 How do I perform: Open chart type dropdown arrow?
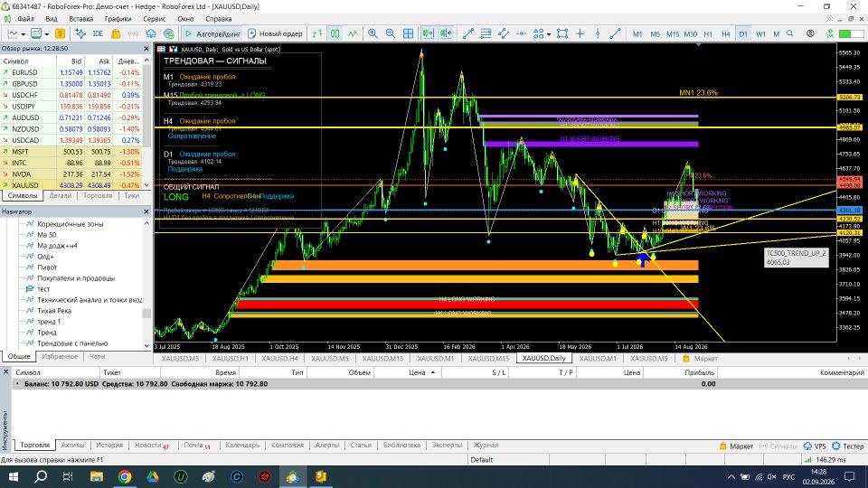(25, 33)
